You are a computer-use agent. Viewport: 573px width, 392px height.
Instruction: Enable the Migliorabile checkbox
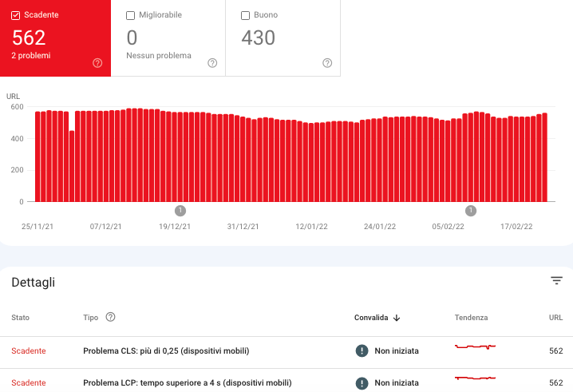pos(131,15)
